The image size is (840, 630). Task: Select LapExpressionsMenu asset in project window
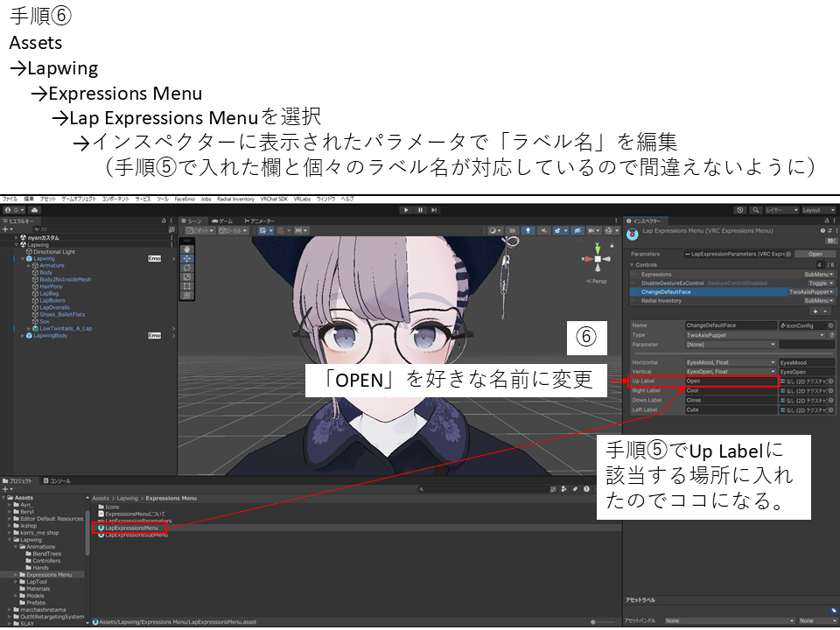[131, 528]
